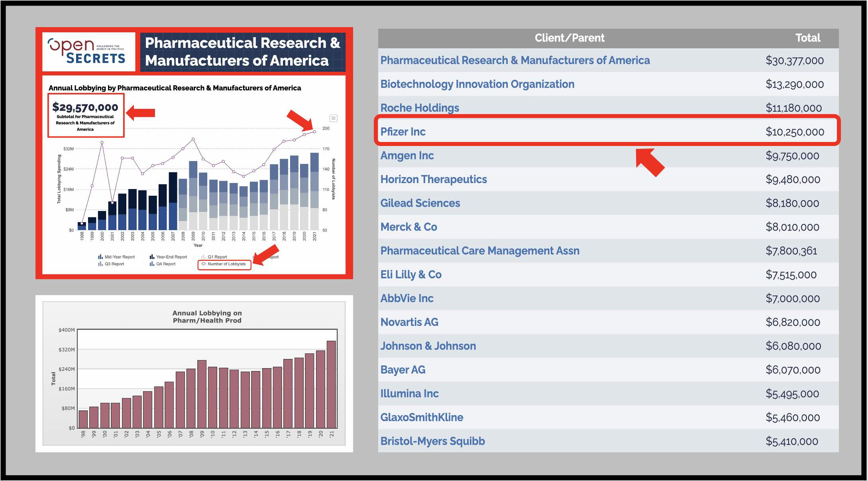The image size is (868, 481).
Task: Select the $7,515,000 Eli Lilly total
Action: (791, 275)
